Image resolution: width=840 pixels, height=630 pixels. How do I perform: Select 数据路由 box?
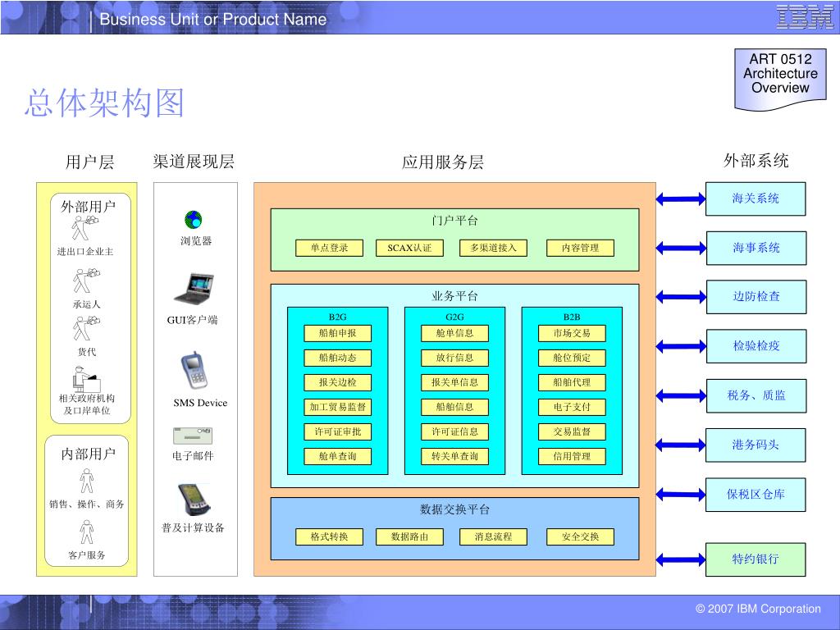point(410,536)
